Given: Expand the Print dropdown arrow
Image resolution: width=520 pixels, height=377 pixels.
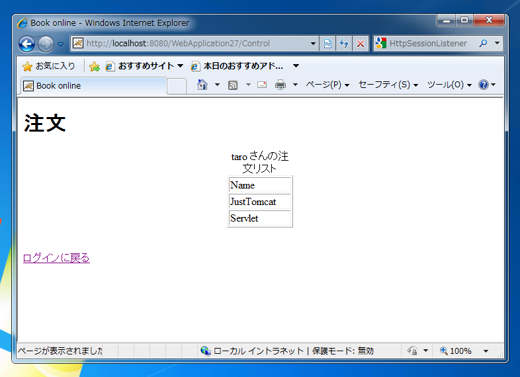Looking at the screenshot, I should click(295, 85).
